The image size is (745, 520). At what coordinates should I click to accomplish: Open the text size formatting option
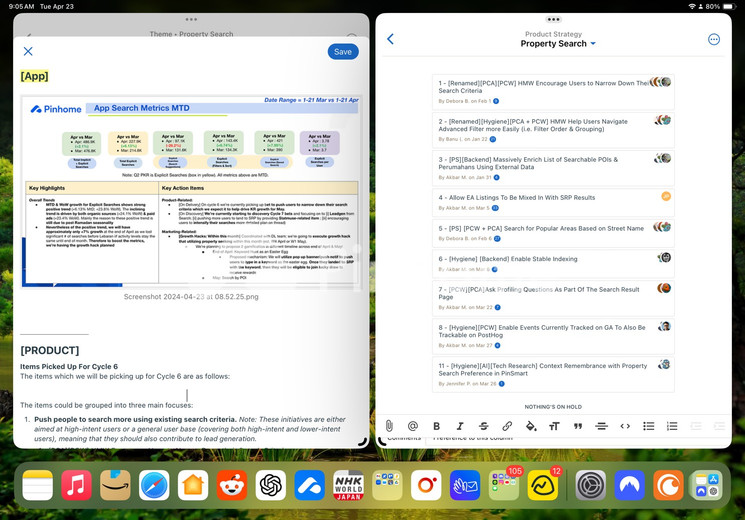[554, 426]
